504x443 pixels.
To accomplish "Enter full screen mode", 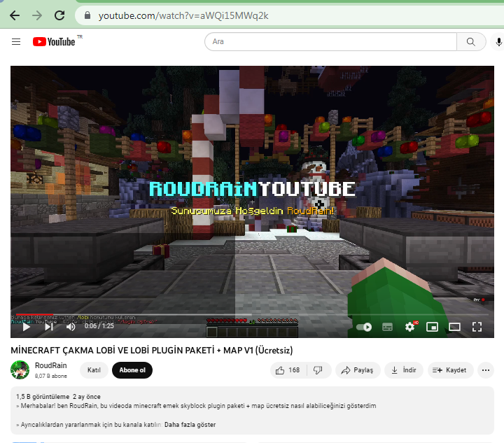I will click(477, 327).
